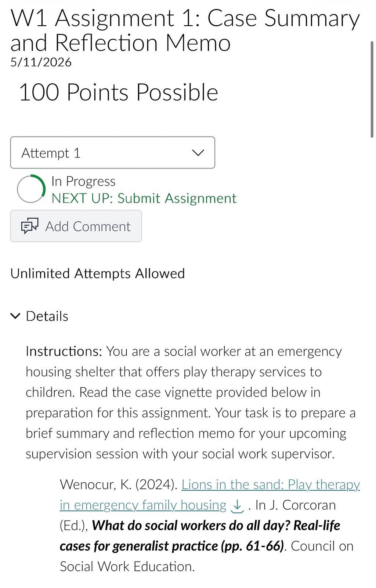Click the Attempt dropdown chevron arrow
The image size is (376, 588).
(x=198, y=153)
